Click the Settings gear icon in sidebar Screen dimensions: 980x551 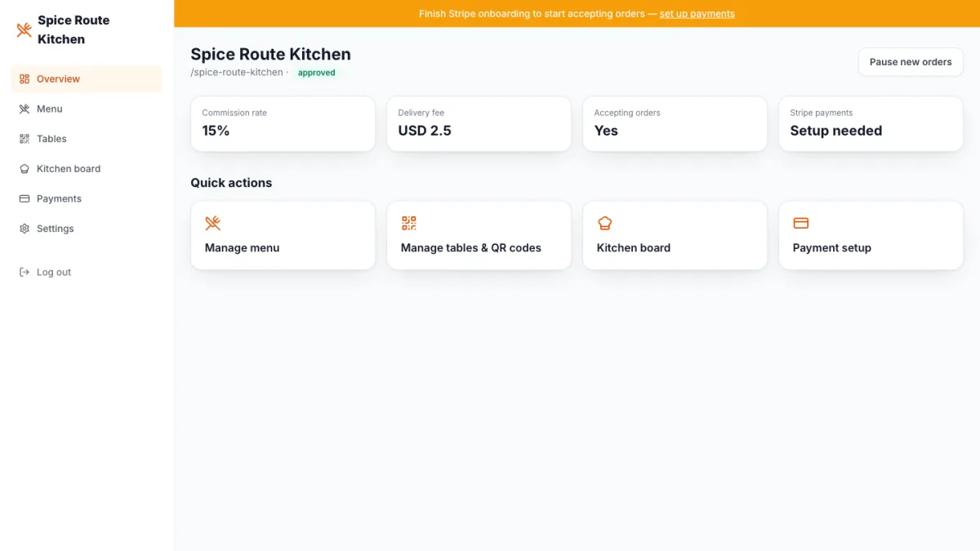[x=24, y=229]
